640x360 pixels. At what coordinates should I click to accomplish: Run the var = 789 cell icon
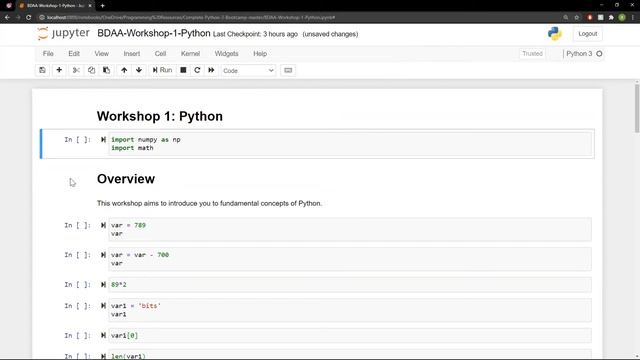click(x=103, y=225)
